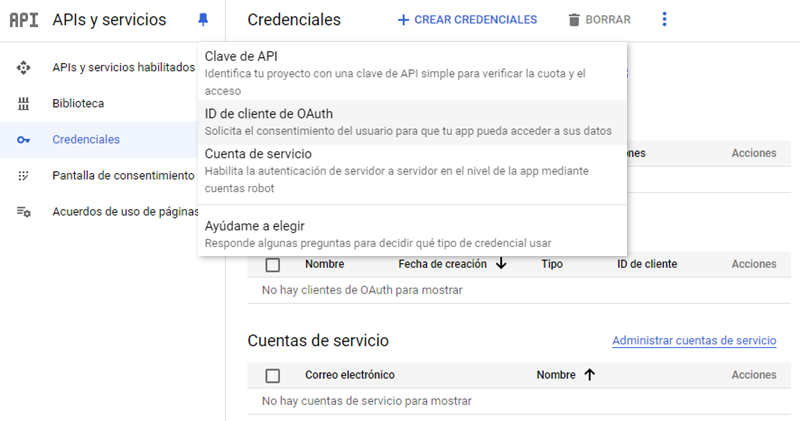Select Credenciales in the sidebar
This screenshot has width=800, height=421.
click(x=99, y=140)
